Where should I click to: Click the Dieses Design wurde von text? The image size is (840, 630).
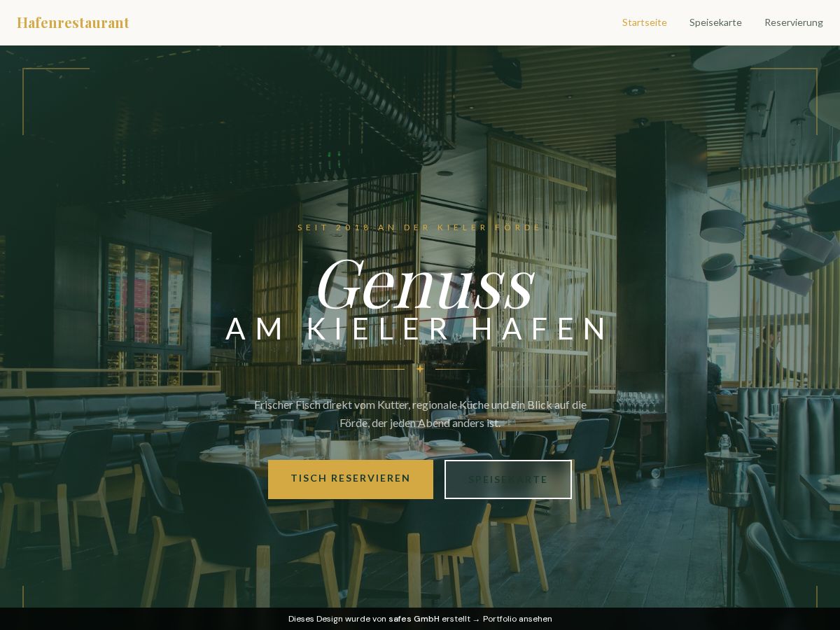tap(337, 619)
